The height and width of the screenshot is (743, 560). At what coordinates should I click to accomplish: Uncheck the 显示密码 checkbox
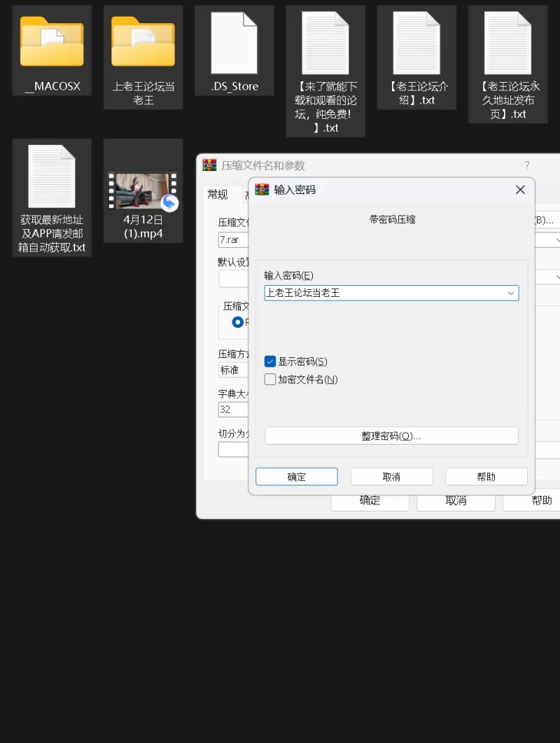(270, 361)
